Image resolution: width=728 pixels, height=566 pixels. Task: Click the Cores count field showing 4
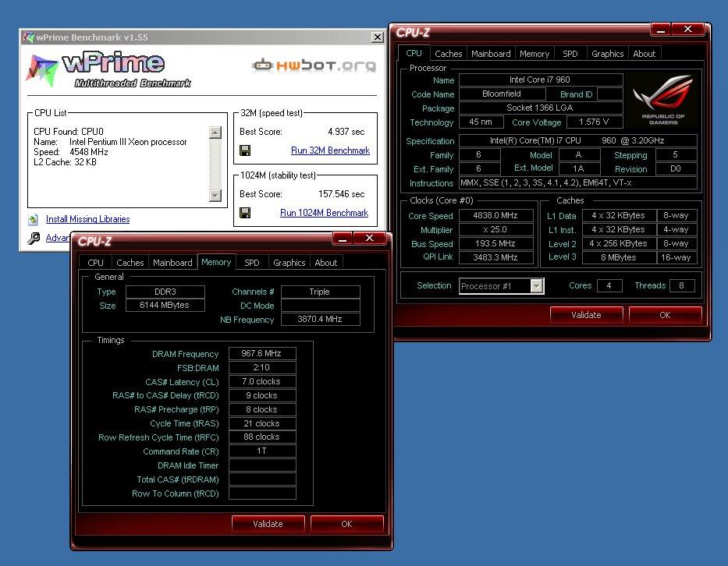pos(609,286)
